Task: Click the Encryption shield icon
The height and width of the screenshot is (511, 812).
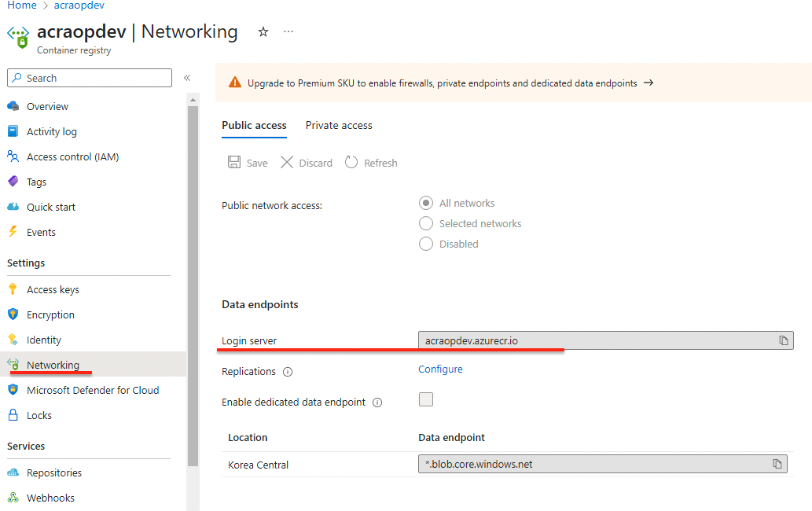Action: (13, 314)
